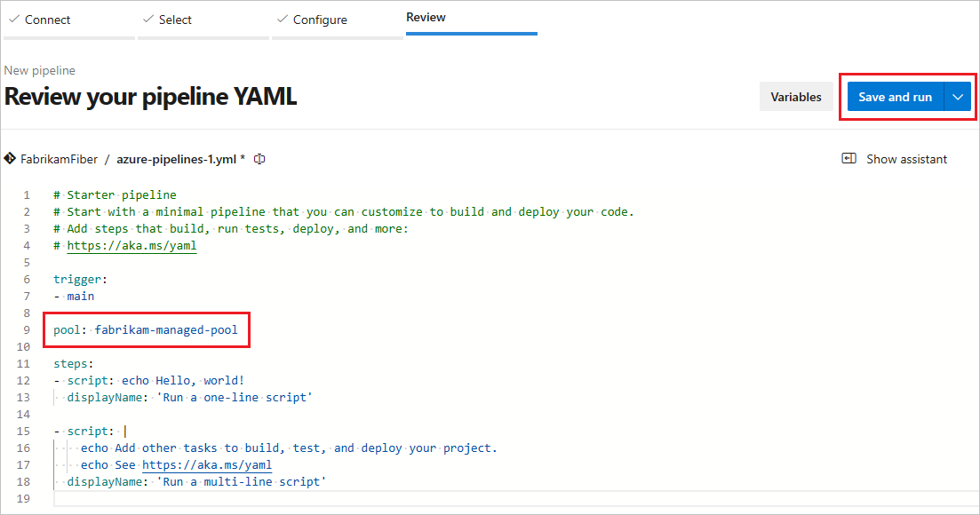Click the Connect step checkmark icon

pyautogui.click(x=14, y=20)
